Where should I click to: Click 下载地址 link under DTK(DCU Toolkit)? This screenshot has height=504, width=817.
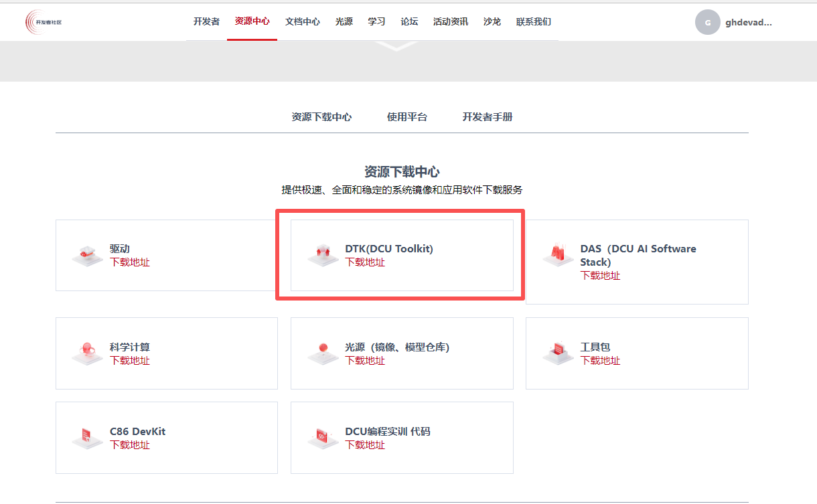pos(365,262)
